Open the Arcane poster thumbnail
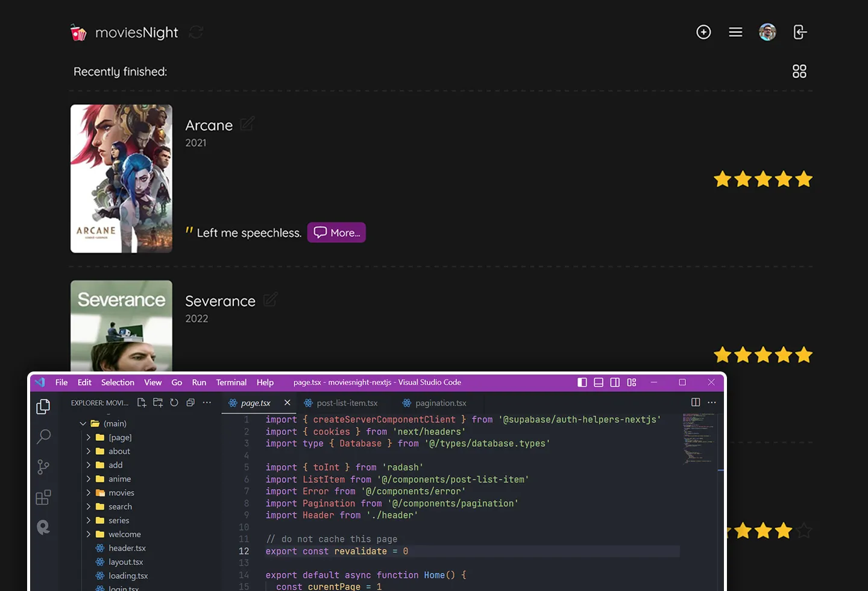This screenshot has height=591, width=868. click(121, 179)
